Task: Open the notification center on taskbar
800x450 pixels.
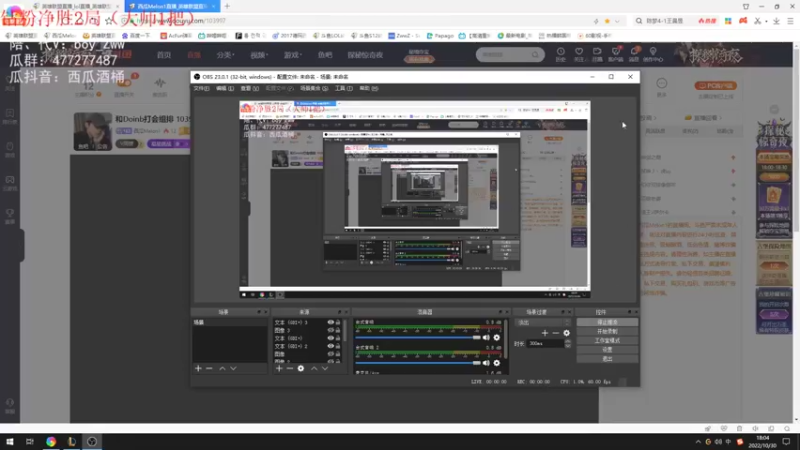Action: click(x=787, y=442)
